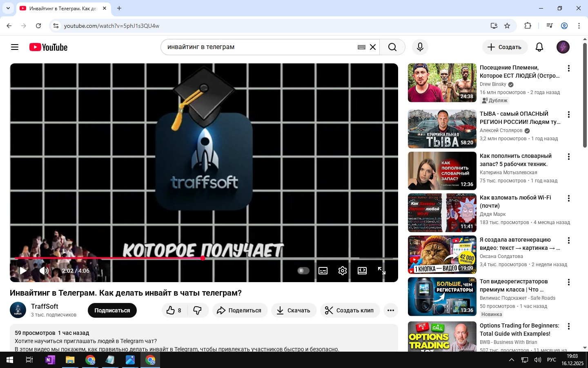Viewport: 588px width, 368px height.
Task: Like the video
Action: [x=174, y=310]
